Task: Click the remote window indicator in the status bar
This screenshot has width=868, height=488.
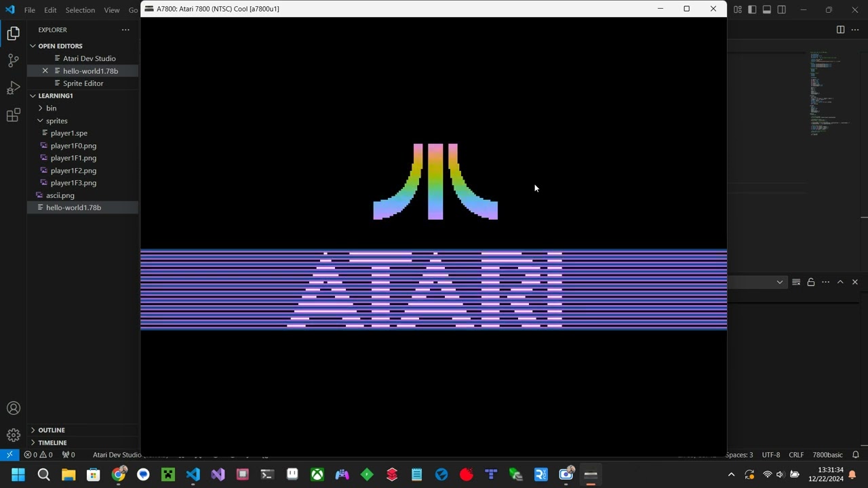Action: (x=9, y=455)
